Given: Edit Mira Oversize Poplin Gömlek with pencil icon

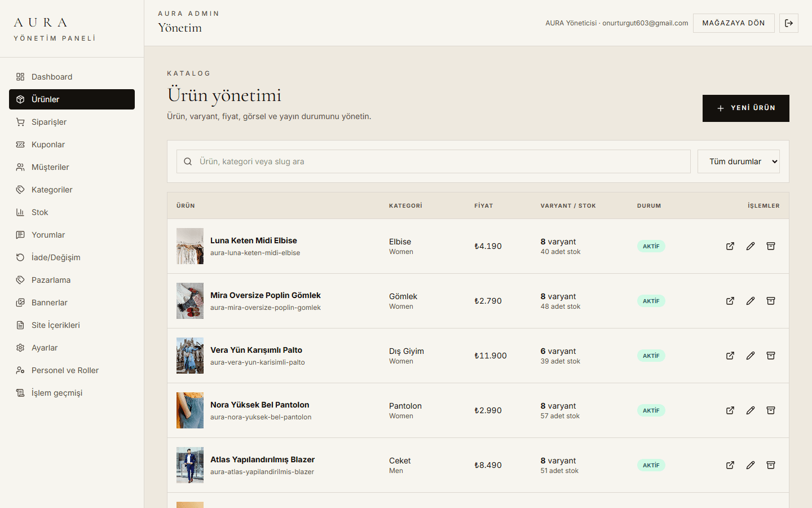Looking at the screenshot, I should click(751, 301).
